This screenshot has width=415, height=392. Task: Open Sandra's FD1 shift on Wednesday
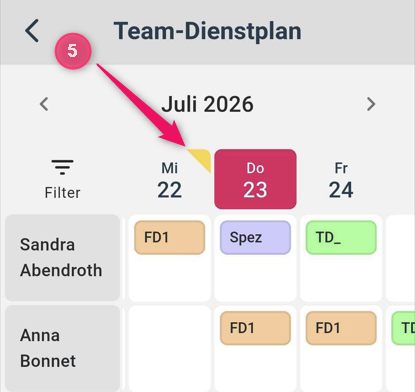[169, 237]
